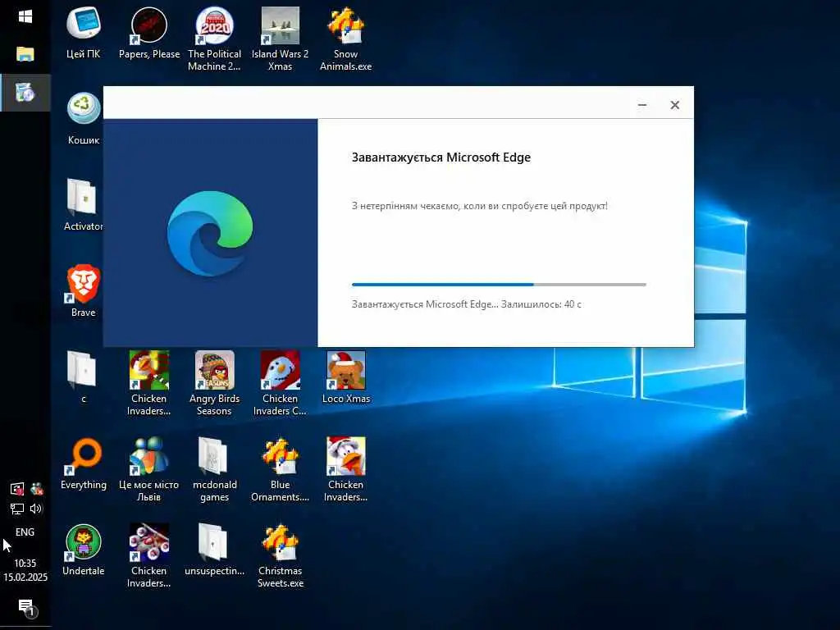Select Snow Animals.exe icon
This screenshot has width=840, height=630.
[345, 39]
